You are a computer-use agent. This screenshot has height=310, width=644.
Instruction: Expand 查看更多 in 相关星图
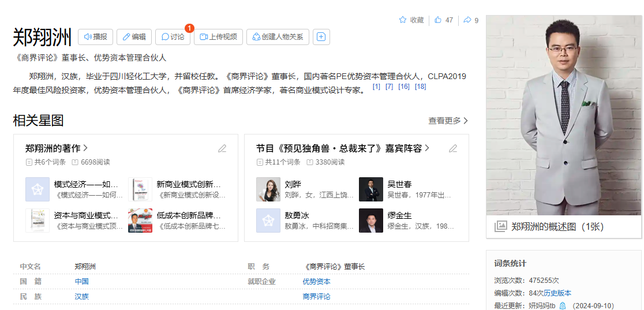point(448,121)
